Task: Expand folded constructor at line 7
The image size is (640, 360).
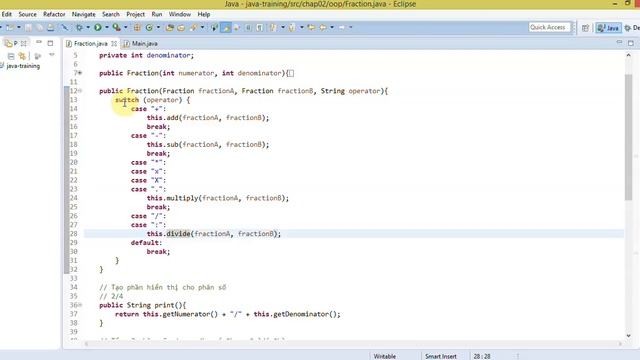Action: click(80, 73)
